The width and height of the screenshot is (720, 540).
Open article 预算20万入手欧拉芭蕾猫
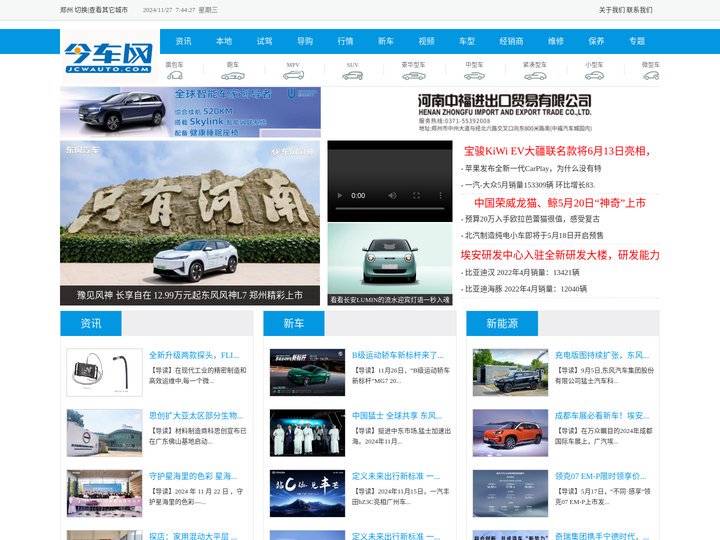click(x=532, y=219)
